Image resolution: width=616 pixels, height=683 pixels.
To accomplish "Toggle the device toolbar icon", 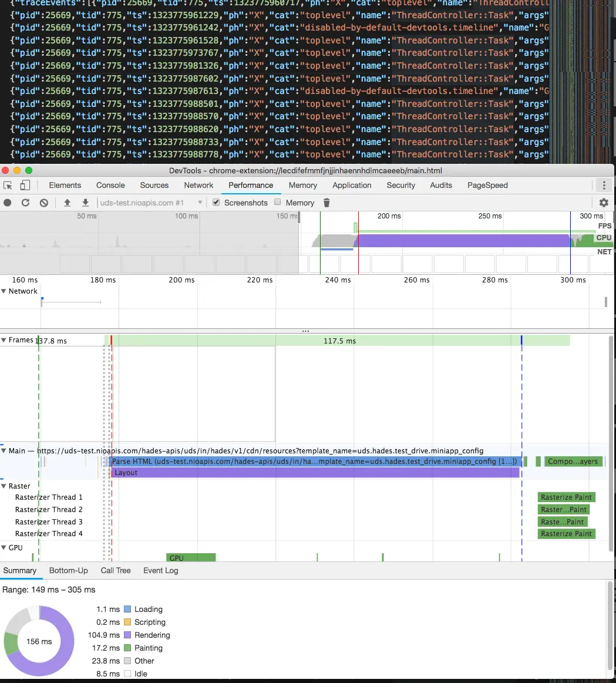I will coord(25,186).
